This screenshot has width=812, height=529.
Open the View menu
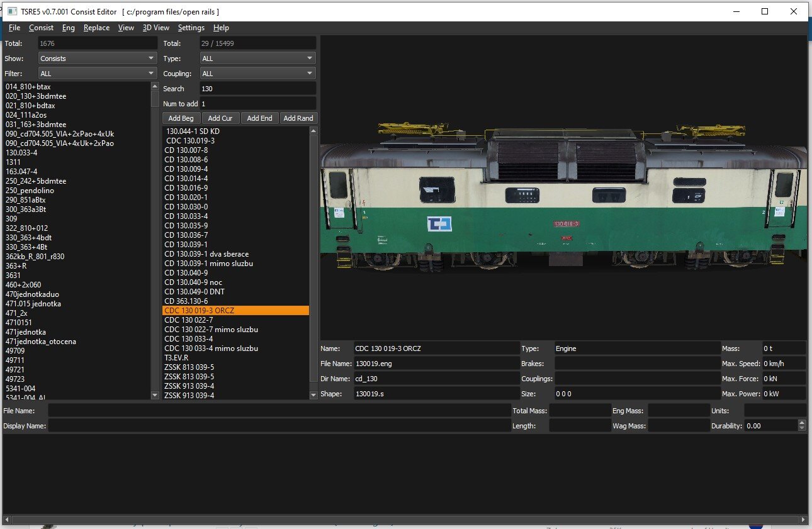(126, 28)
